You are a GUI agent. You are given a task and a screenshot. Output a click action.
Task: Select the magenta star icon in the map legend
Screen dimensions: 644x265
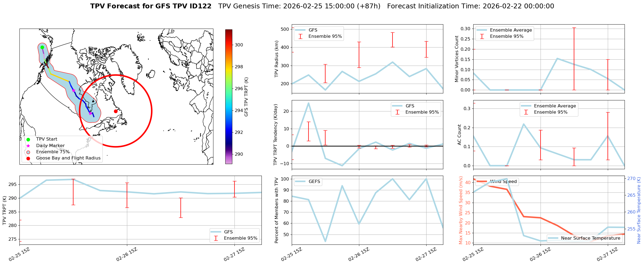pos(28,146)
